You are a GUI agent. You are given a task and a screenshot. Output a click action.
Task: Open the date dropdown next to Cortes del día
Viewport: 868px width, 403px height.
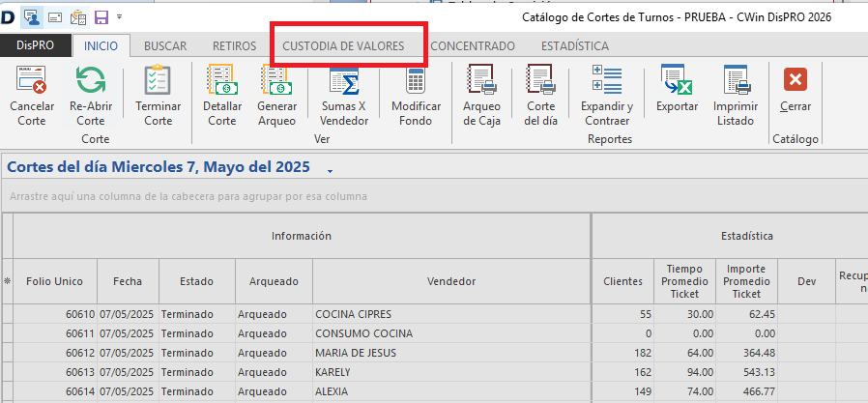coord(330,171)
